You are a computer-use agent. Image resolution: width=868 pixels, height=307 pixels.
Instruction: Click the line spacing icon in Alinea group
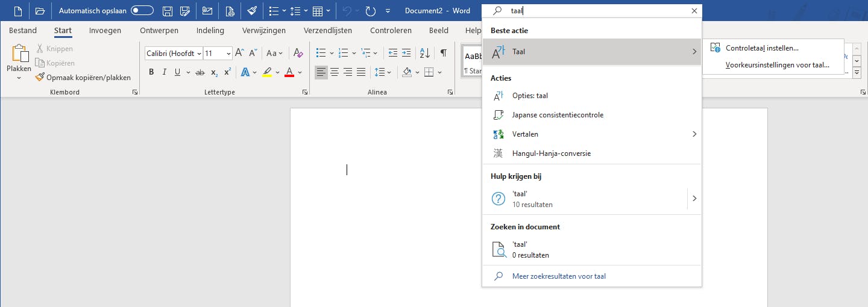point(380,72)
